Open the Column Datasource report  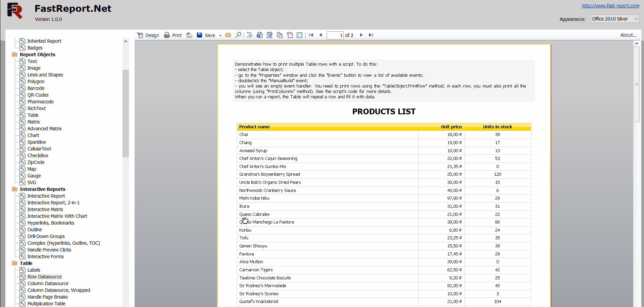pos(48,283)
